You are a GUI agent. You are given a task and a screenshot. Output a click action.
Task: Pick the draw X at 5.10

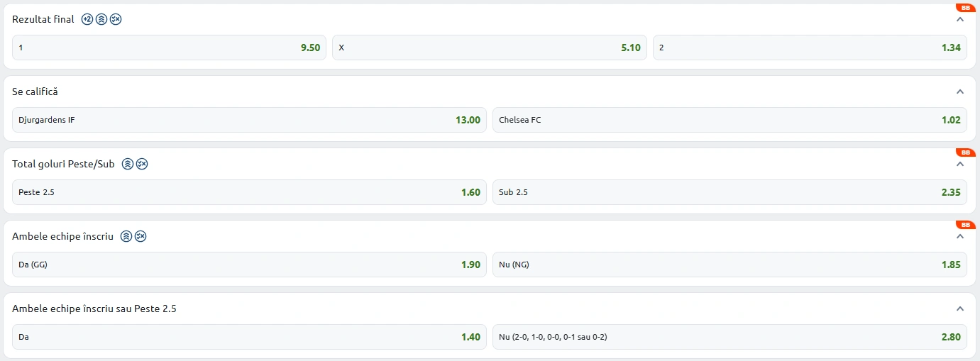pos(489,48)
